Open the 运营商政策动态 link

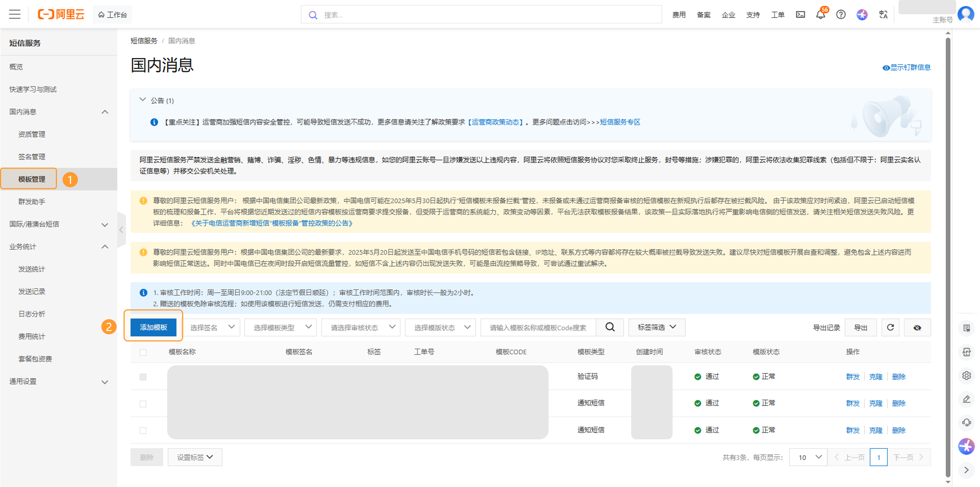click(x=495, y=122)
